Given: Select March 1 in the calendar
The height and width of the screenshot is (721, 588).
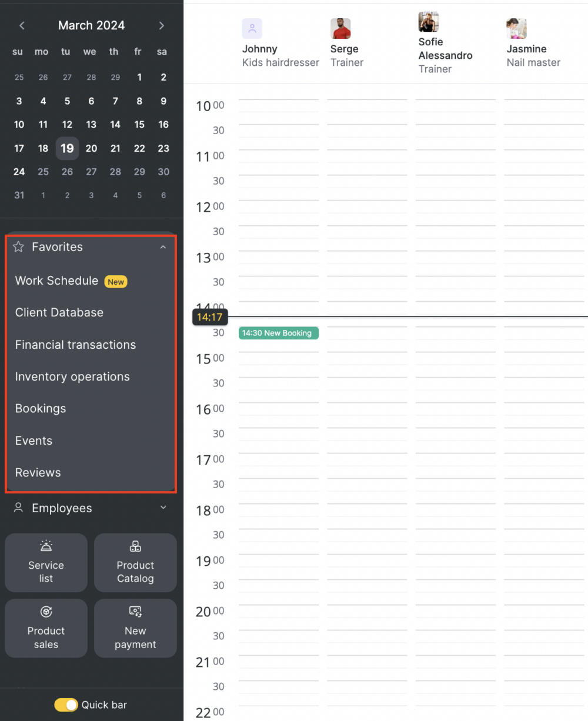Looking at the screenshot, I should click(139, 77).
